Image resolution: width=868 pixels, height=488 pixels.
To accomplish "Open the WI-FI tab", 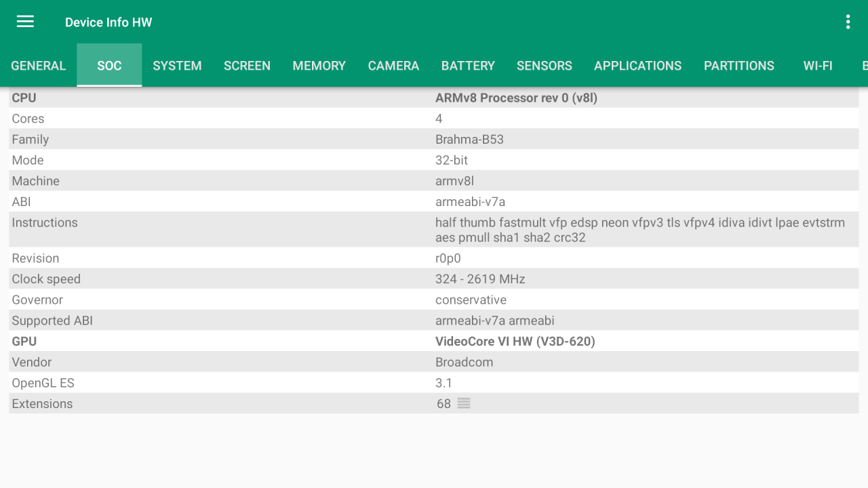I will tap(818, 65).
